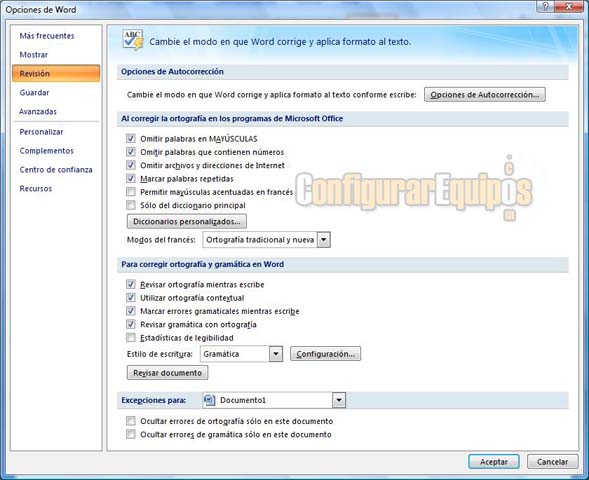The image size is (589, 480).
Task: Click the help question mark button
Action: (546, 6)
